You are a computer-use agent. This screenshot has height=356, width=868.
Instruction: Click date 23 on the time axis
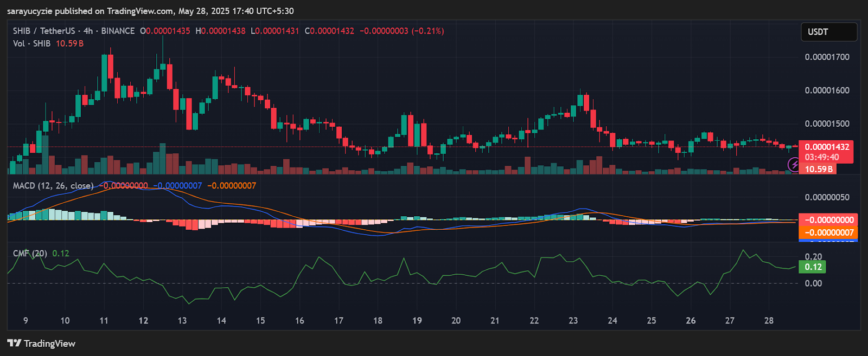(573, 321)
